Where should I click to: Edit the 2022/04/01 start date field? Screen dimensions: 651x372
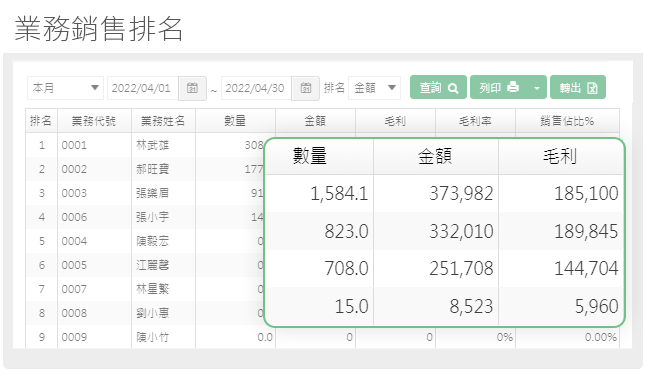(143, 88)
